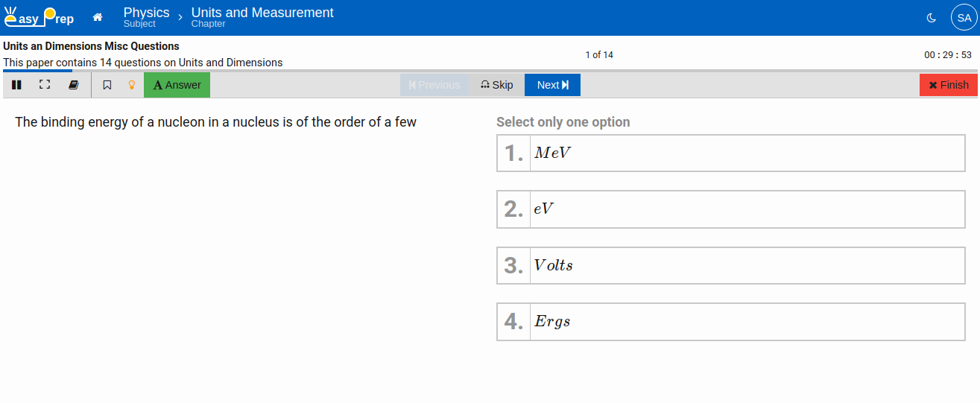Switch to dark mode moon icon
Image resolution: width=980 pixels, height=403 pixels.
[931, 18]
